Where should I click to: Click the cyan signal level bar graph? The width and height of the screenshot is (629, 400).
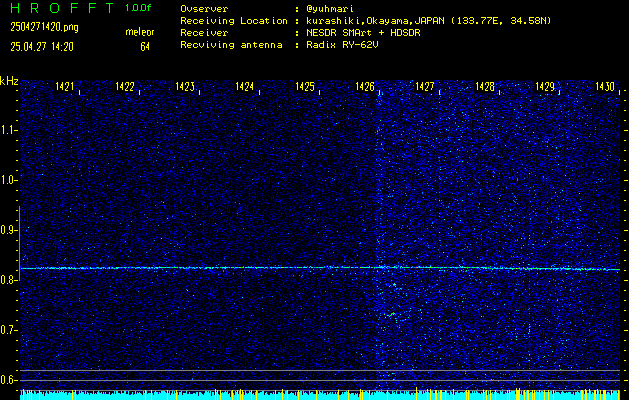click(x=320, y=394)
